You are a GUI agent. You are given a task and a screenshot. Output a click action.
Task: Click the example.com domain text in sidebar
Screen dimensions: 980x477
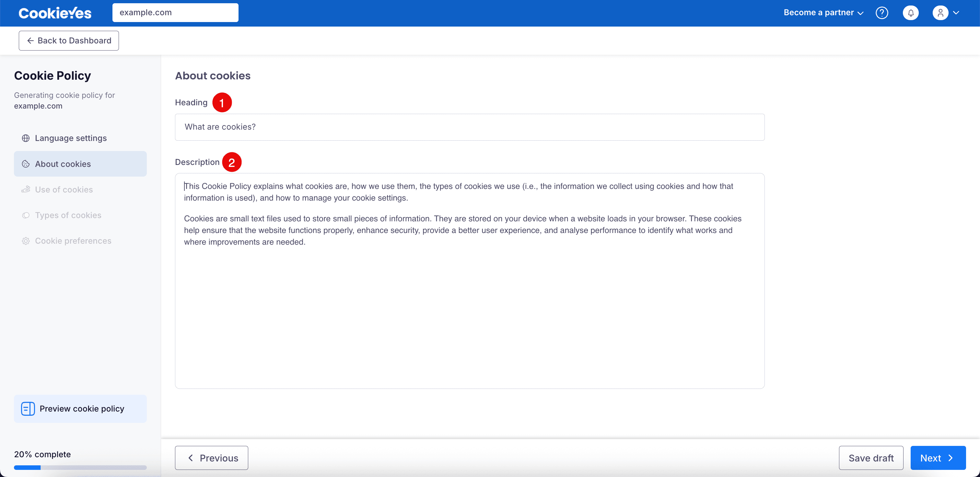(x=38, y=106)
